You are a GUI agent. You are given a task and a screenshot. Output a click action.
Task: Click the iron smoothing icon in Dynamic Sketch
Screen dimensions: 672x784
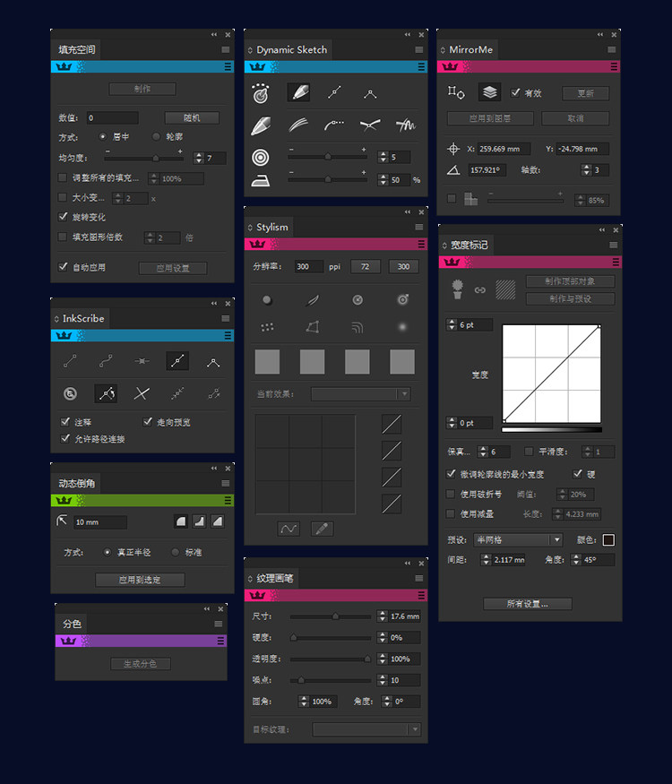[261, 180]
